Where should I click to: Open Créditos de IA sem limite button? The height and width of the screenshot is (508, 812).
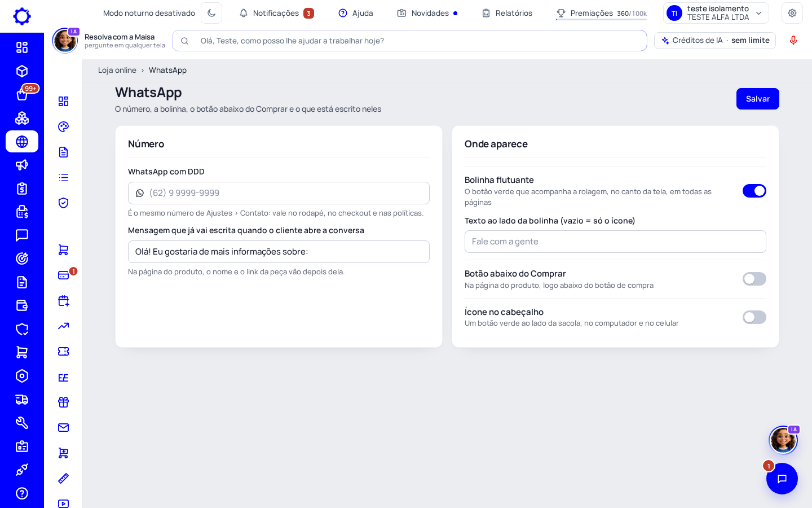click(714, 41)
